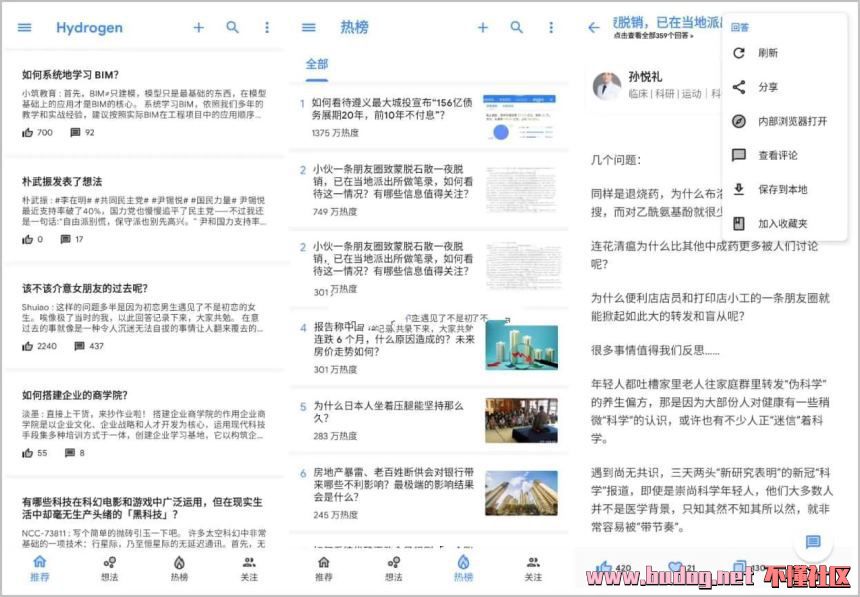
Task: Choose 分享 in the popup menu
Action: (x=768, y=87)
